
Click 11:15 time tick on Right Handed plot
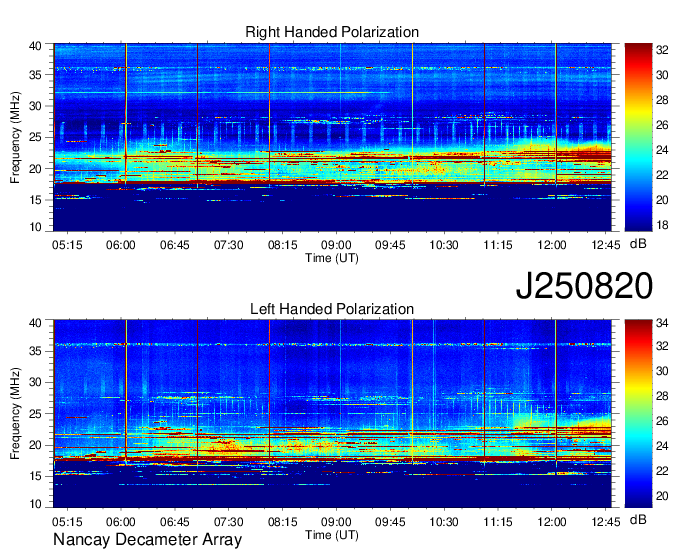tap(498, 245)
